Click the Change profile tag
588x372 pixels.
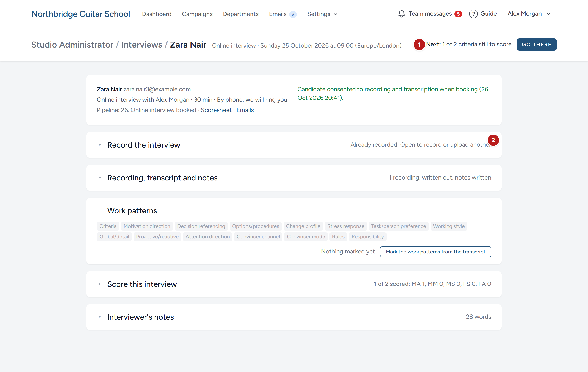[x=303, y=226]
